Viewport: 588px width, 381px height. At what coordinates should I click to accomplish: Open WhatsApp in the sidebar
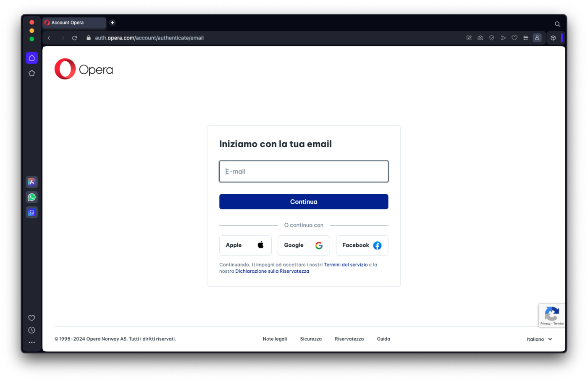point(31,197)
